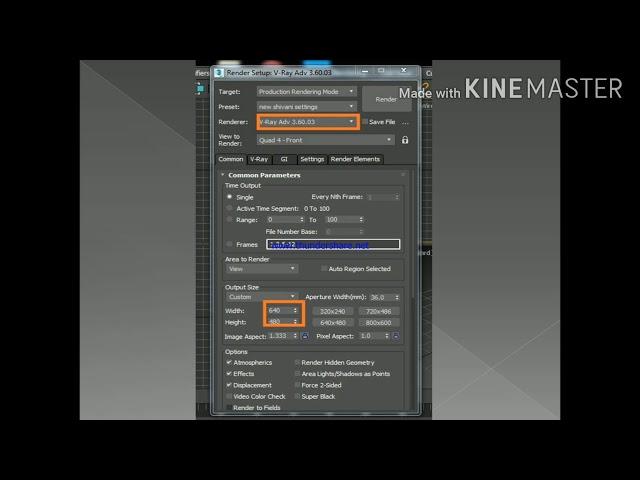This screenshot has width=640, height=480.
Task: Maximize the Render Setup window
Action: pos(381,71)
